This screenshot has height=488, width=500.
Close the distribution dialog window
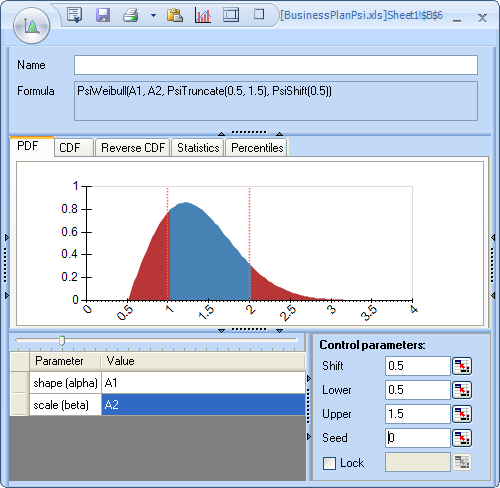click(x=482, y=18)
